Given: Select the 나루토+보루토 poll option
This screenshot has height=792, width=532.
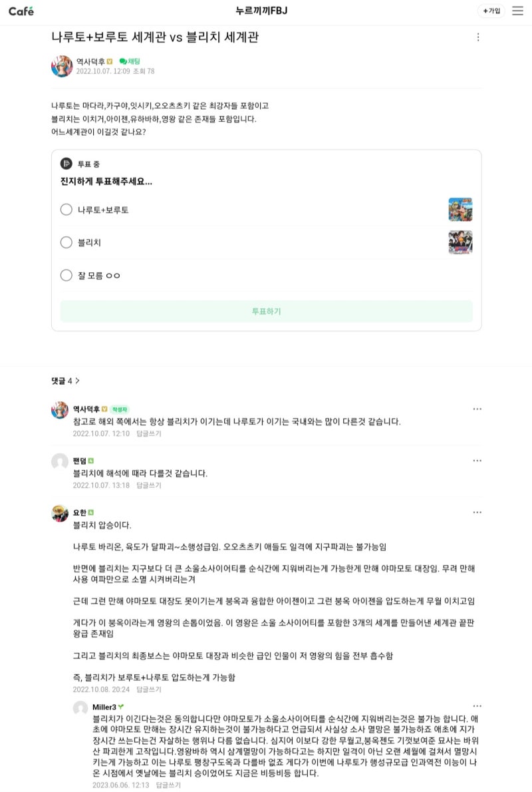Looking at the screenshot, I should 66,210.
